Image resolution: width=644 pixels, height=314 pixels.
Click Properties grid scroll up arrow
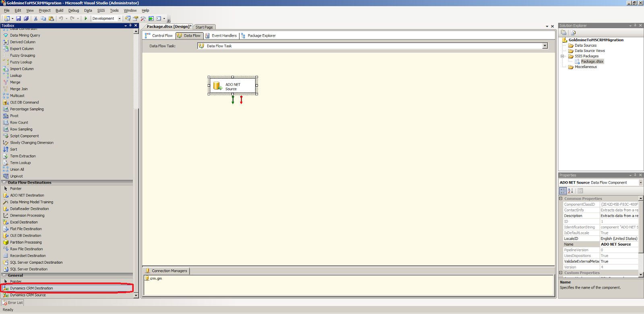tap(641, 198)
